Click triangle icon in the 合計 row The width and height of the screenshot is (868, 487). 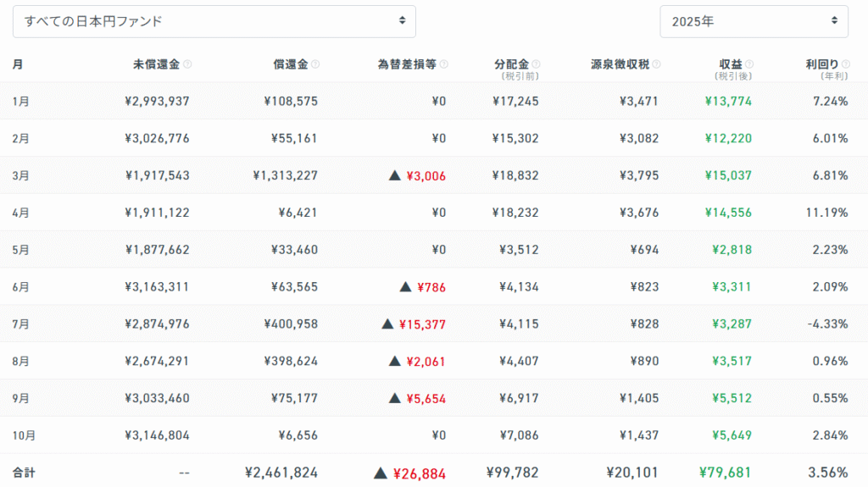coord(380,473)
